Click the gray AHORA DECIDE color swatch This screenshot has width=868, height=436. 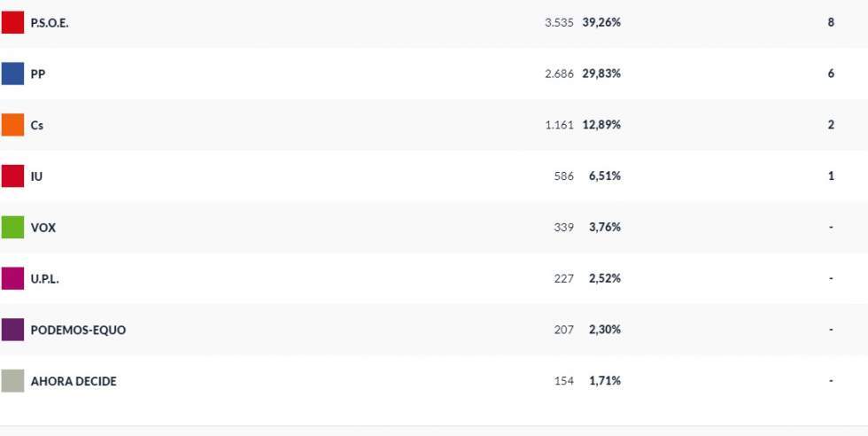click(x=12, y=381)
